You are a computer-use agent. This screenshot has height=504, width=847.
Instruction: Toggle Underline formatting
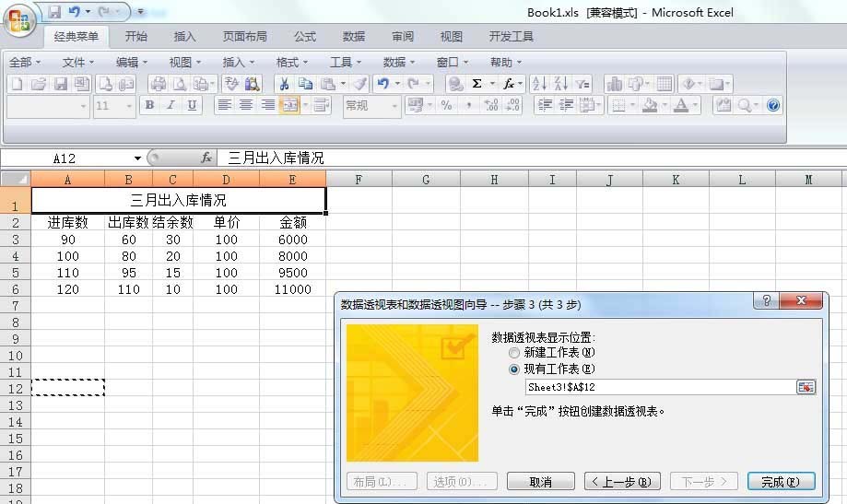click(x=192, y=105)
